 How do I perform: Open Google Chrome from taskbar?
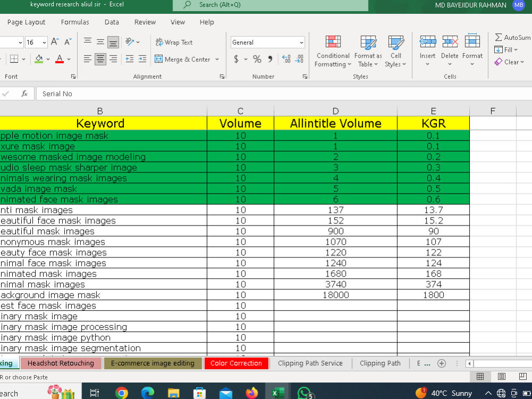point(121,393)
